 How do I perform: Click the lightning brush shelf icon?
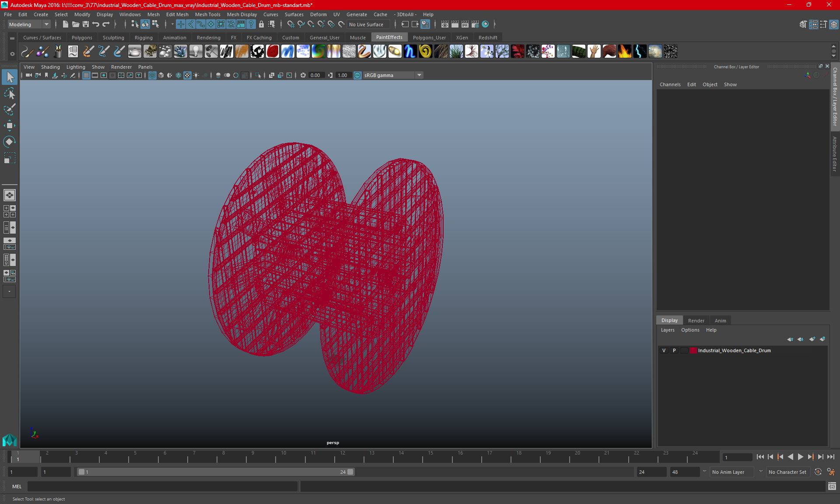[640, 52]
